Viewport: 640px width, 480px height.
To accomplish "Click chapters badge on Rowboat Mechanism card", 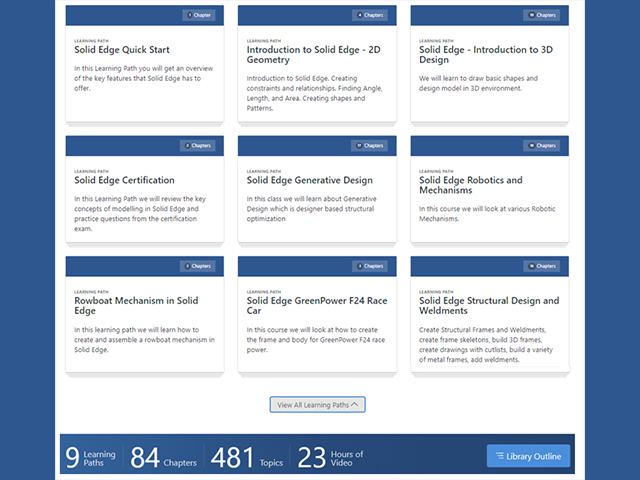I will pyautogui.click(x=198, y=266).
